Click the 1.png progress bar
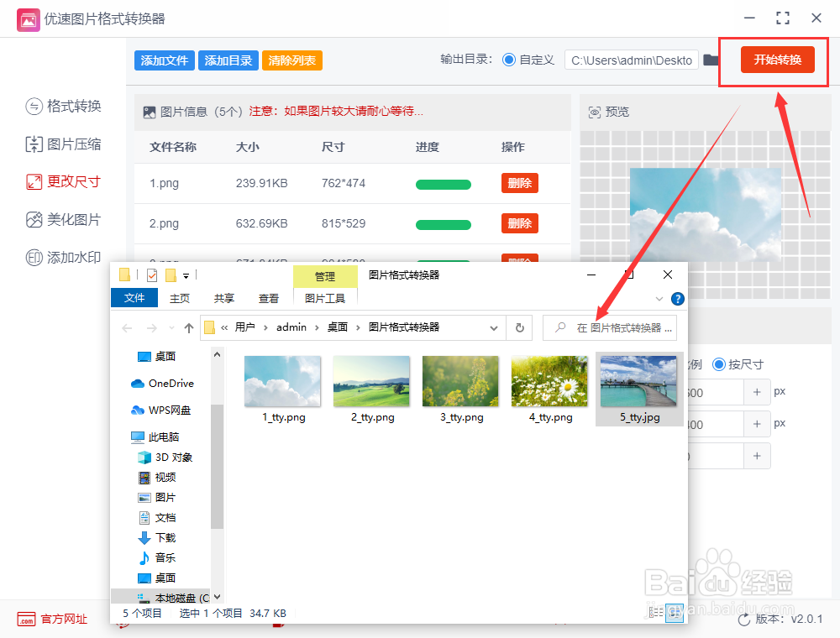840x638 pixels. click(443, 185)
